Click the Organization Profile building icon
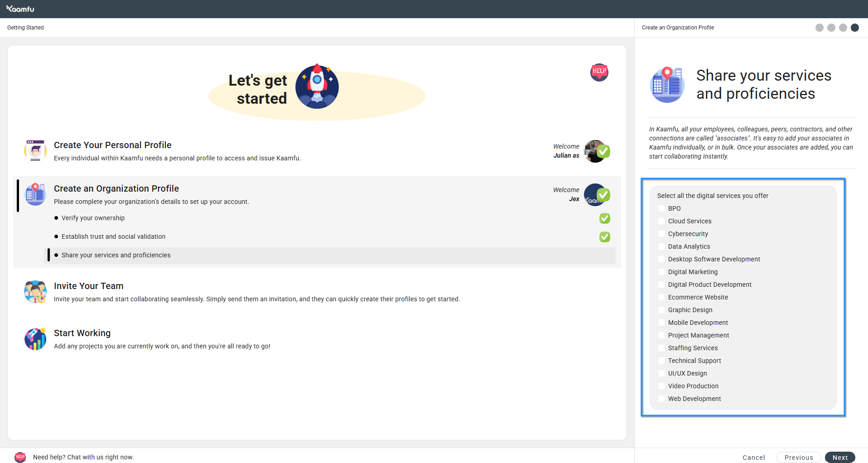Viewport: 868px width, 463px height. tap(35, 194)
